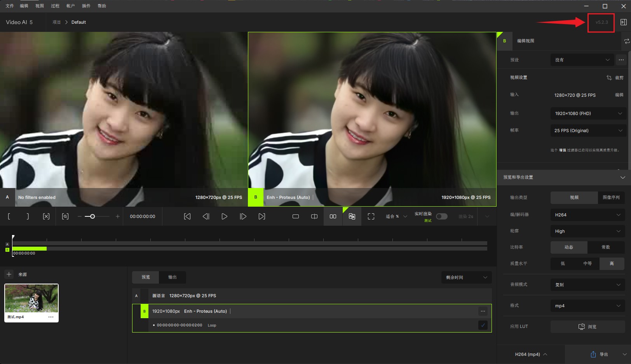Screen dimensions: 631x364
Task: Collapse the right side panel
Action: 623,22
